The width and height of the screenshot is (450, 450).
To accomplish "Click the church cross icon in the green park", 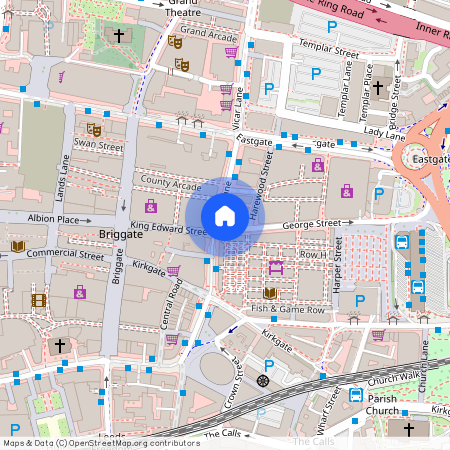I will [x=119, y=35].
